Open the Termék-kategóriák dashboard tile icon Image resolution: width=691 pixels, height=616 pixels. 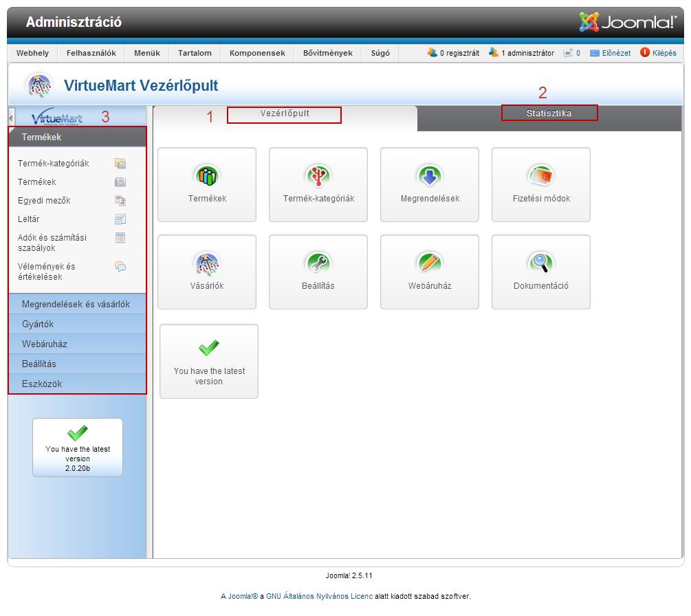pyautogui.click(x=318, y=175)
